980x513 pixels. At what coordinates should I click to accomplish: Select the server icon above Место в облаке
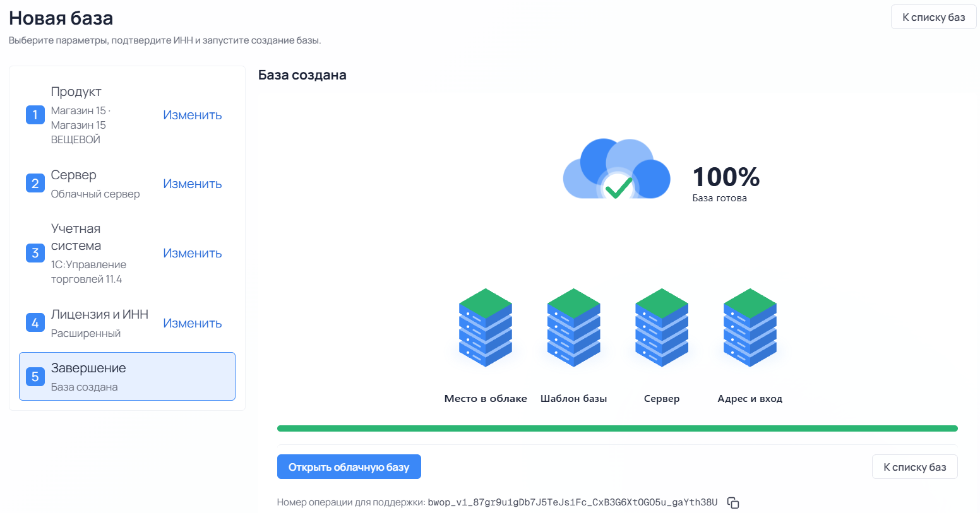pos(486,327)
